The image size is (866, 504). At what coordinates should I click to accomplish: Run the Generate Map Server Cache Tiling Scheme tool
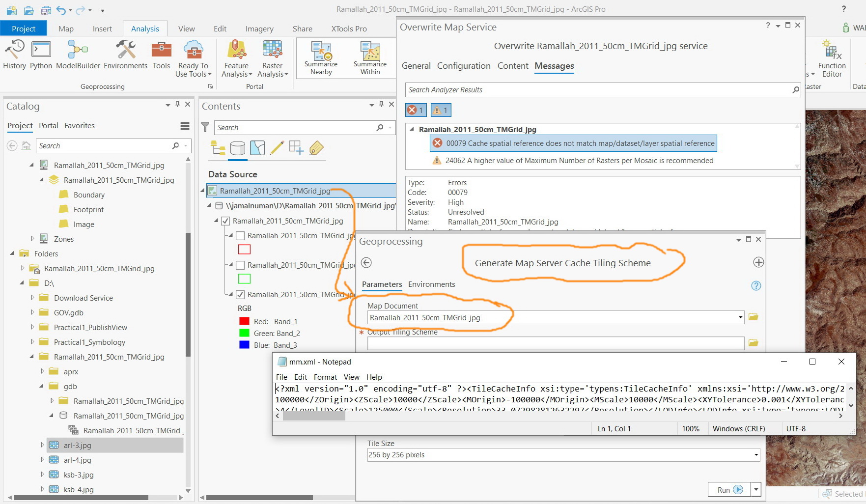pyautogui.click(x=729, y=490)
